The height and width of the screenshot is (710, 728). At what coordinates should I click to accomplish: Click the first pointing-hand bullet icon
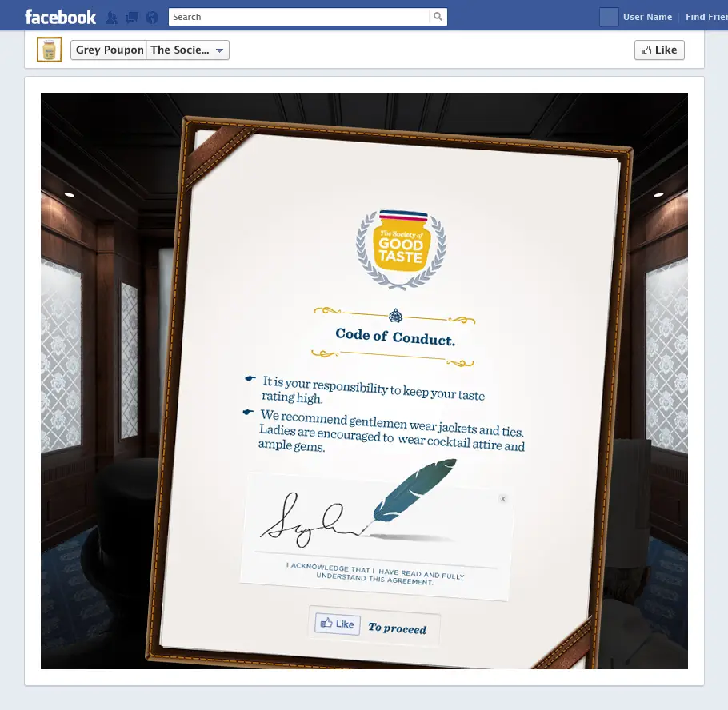click(250, 378)
